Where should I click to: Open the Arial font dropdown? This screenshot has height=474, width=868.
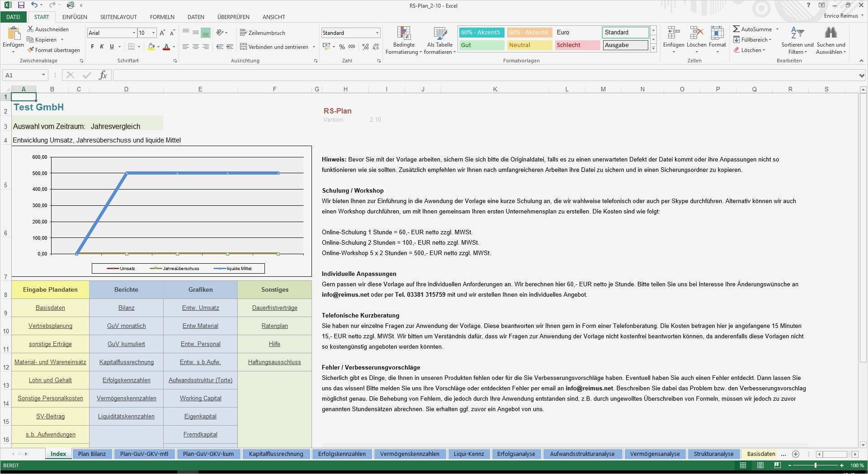[133, 33]
